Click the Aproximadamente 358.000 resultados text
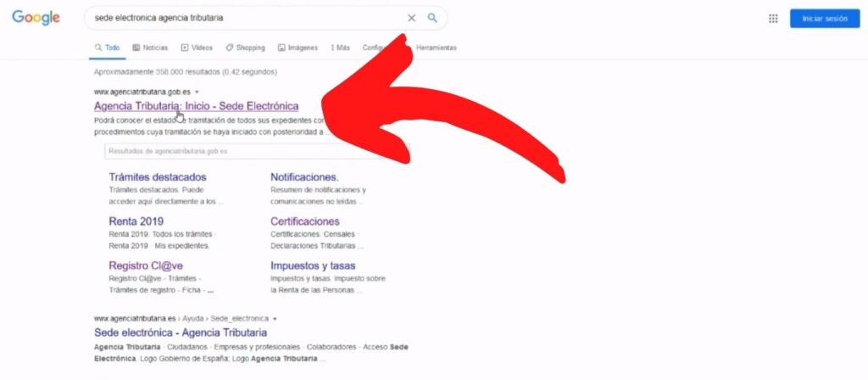This screenshot has height=380, width=868. [186, 72]
